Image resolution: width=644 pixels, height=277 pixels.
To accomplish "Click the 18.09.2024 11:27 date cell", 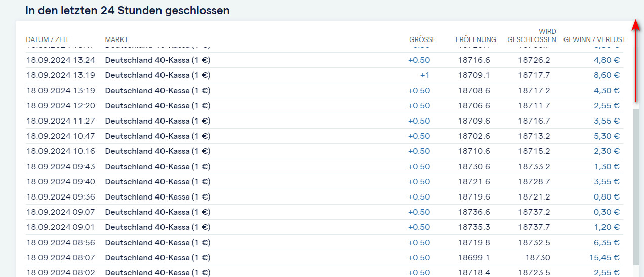I will point(61,121).
